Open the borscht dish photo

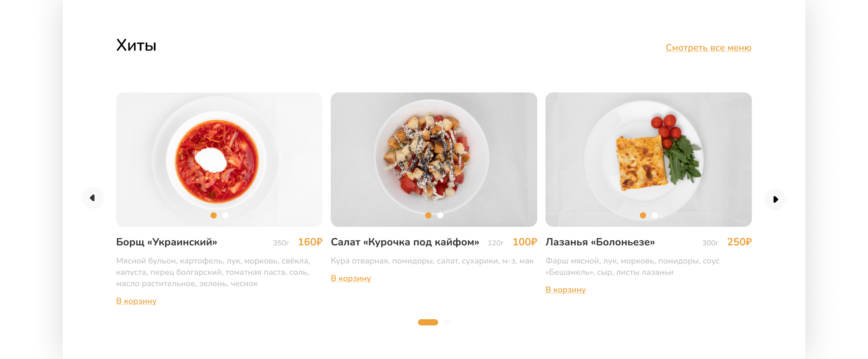219,160
